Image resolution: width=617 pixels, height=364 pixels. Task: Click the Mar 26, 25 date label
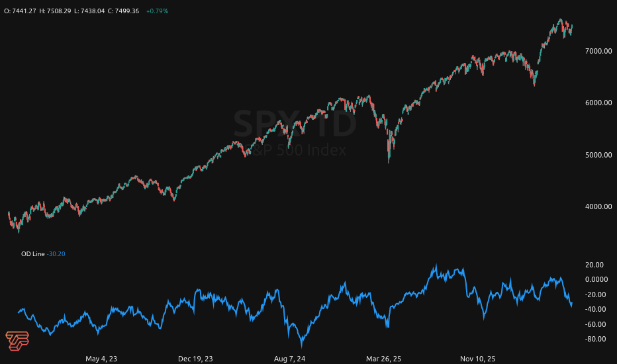(384, 359)
